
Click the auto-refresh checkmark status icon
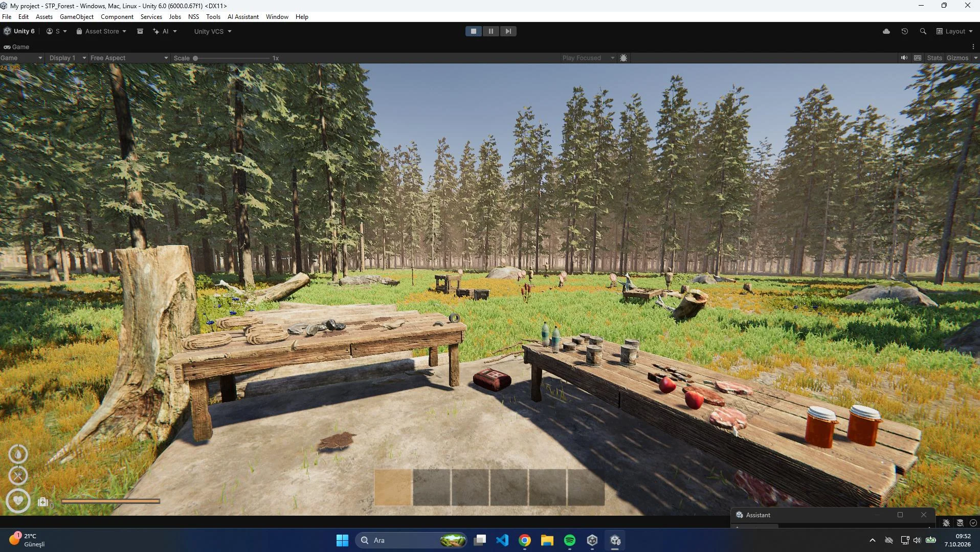point(973,523)
